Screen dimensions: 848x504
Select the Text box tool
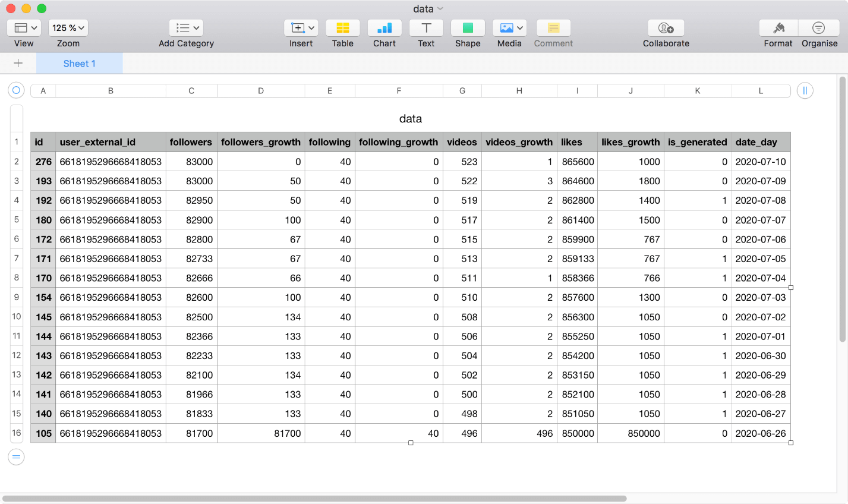coord(426,28)
